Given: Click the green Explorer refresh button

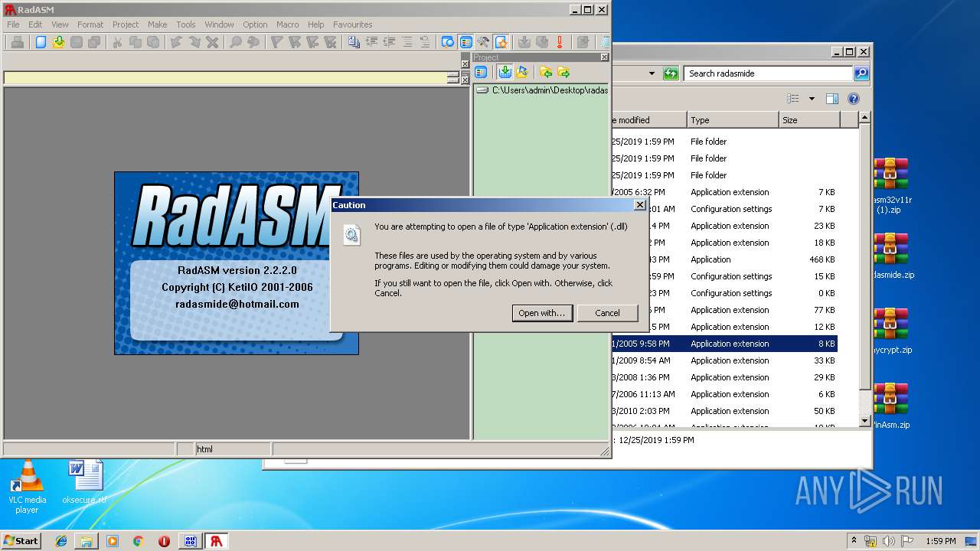Looking at the screenshot, I should pos(671,73).
